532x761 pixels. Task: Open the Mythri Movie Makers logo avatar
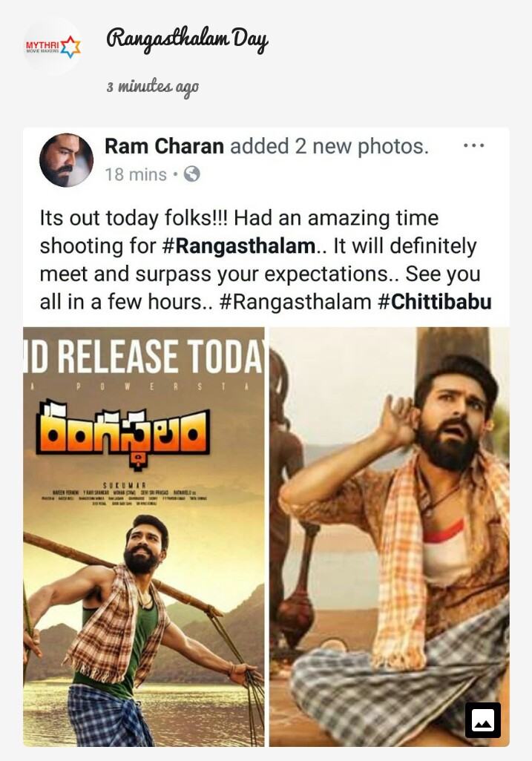[x=53, y=47]
